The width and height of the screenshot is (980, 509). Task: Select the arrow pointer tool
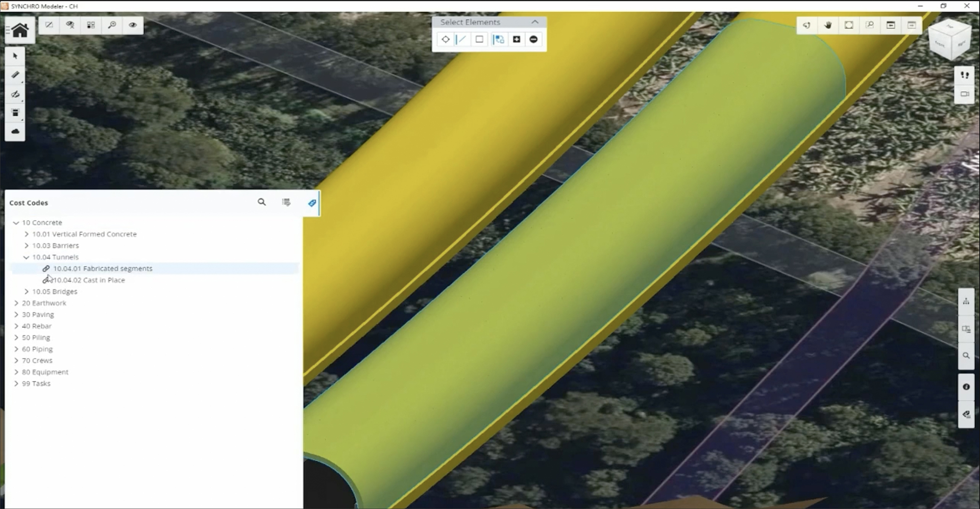click(x=15, y=56)
